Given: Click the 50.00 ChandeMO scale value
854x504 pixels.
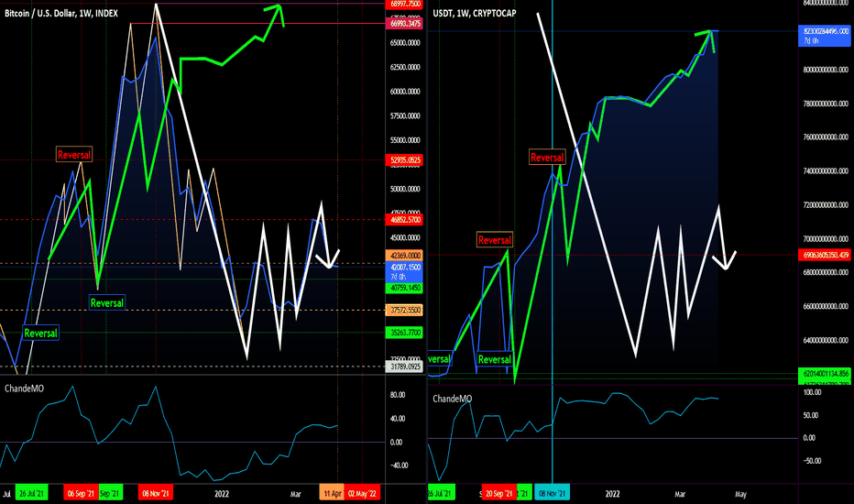Looking at the screenshot, I should click(x=810, y=415).
